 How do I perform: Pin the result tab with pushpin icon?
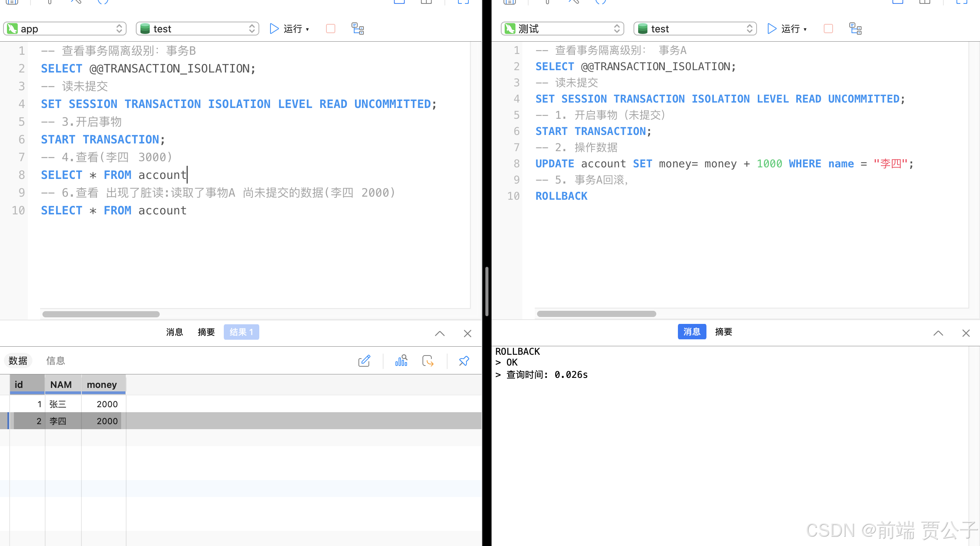pos(464,361)
